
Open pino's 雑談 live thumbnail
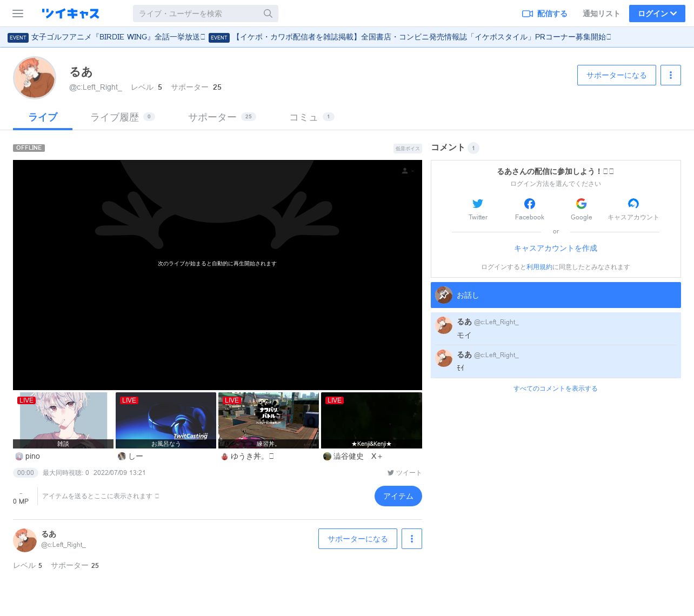pyautogui.click(x=63, y=420)
